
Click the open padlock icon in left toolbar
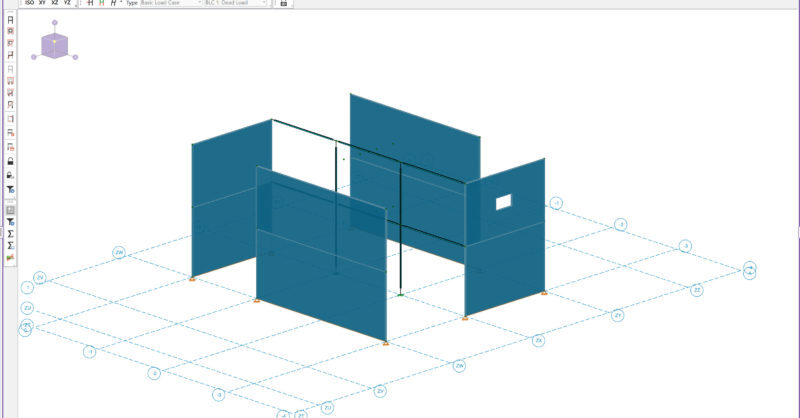click(x=10, y=175)
